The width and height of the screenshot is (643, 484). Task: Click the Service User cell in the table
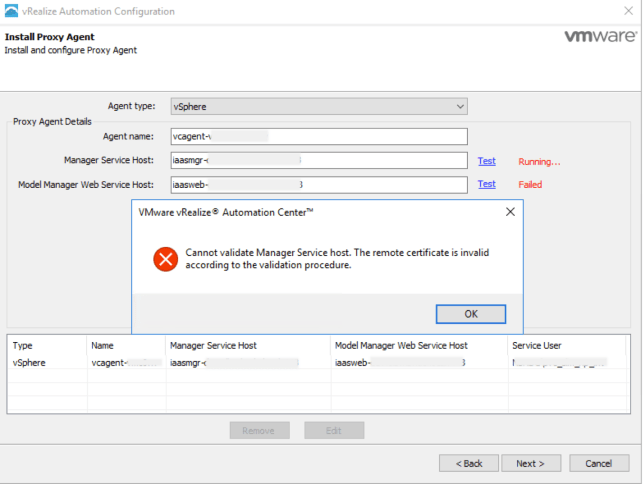(x=568, y=363)
